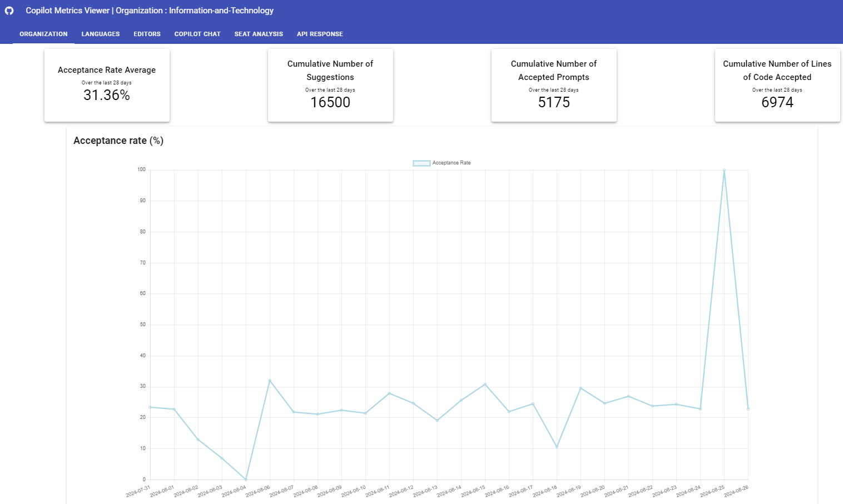
Task: Click the legend's light blue color box
Action: (421, 163)
